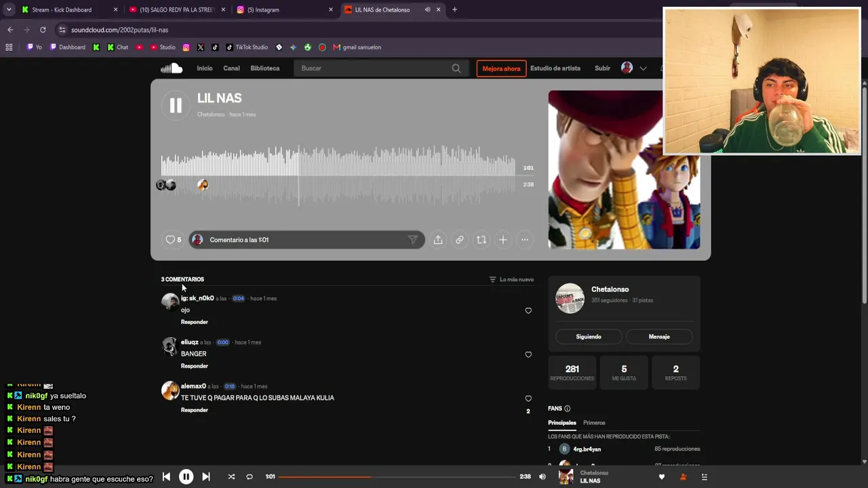Copy the track link with the chain icon
The image size is (868, 488).
click(460, 239)
